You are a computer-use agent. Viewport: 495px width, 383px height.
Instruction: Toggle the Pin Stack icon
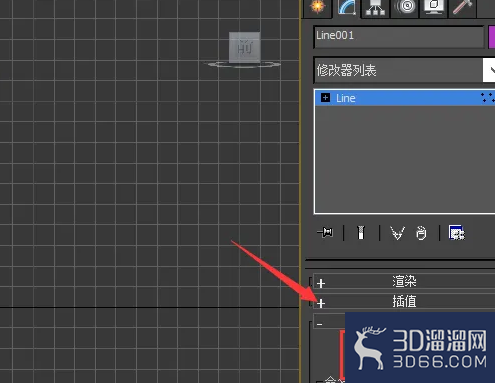tap(325, 232)
